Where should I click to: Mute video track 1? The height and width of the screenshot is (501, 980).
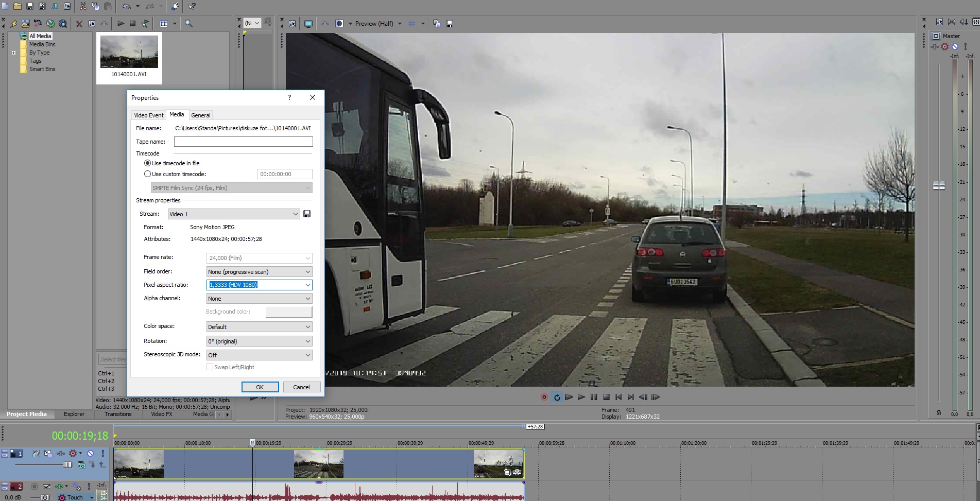point(90,454)
